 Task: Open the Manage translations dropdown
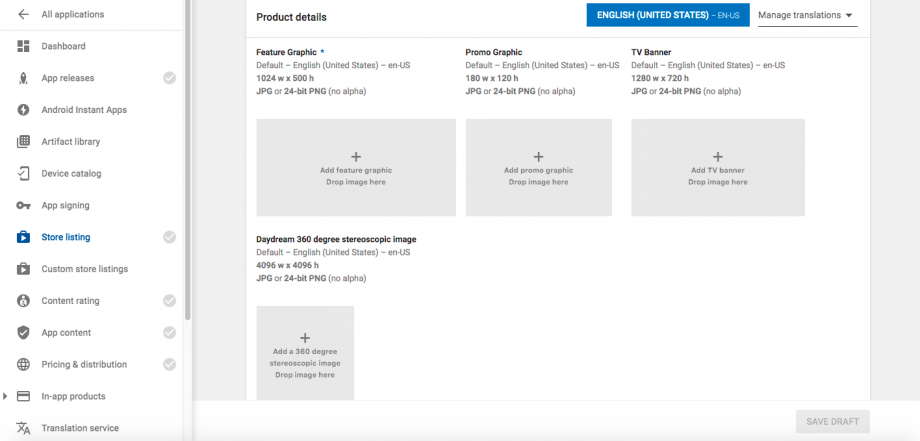[806, 16]
